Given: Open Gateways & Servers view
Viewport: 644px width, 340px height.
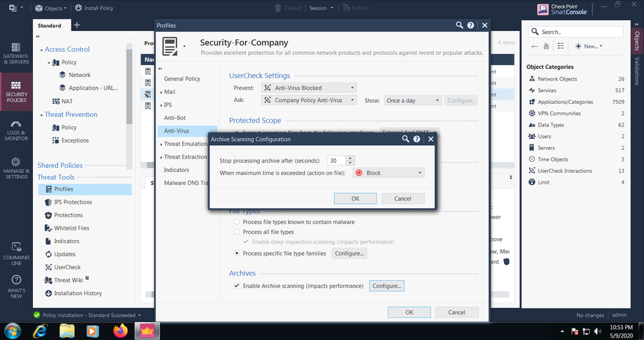Looking at the screenshot, I should (16, 55).
